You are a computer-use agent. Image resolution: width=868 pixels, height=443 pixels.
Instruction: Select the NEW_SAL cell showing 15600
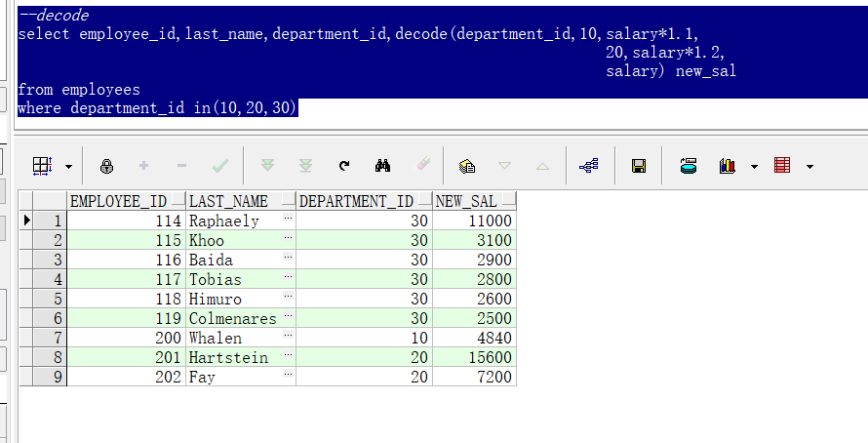pyautogui.click(x=474, y=357)
